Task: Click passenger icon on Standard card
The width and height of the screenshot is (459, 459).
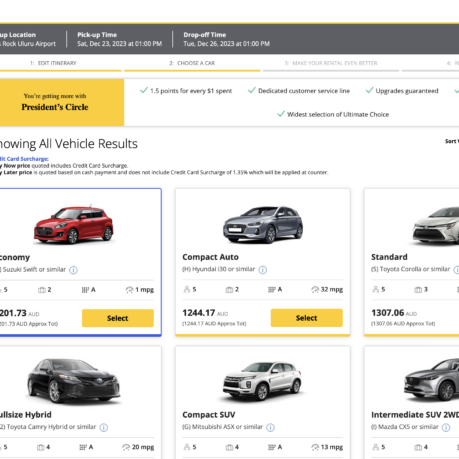Action: (x=376, y=289)
